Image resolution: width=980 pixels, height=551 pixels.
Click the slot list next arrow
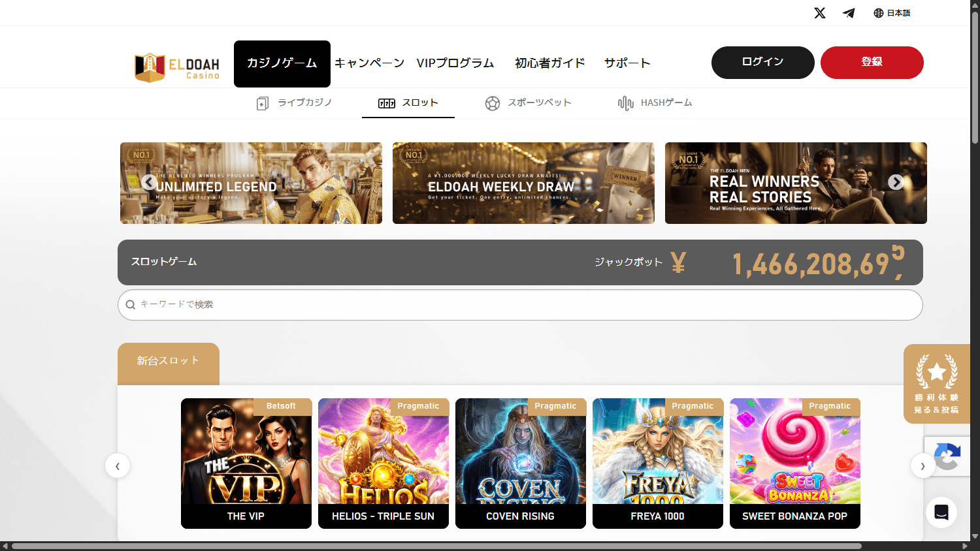click(x=923, y=465)
